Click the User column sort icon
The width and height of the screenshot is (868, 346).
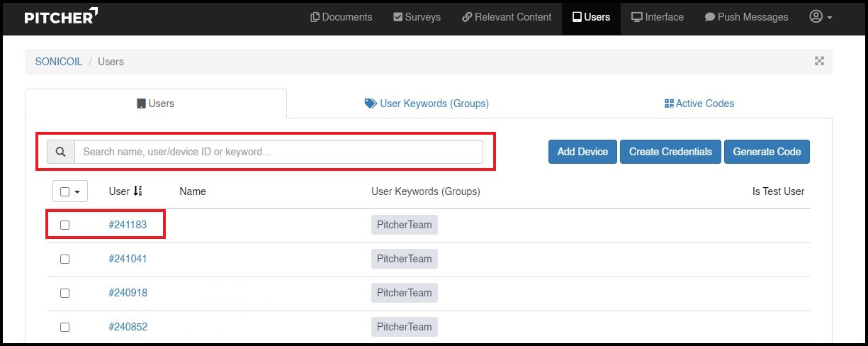click(x=137, y=191)
